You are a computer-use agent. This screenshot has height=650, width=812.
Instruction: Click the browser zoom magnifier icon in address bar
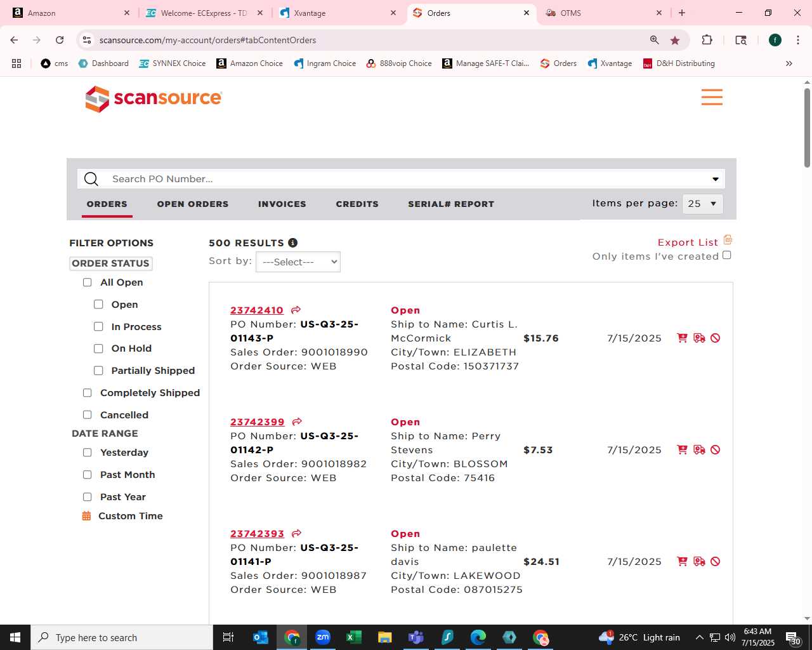[x=655, y=40]
